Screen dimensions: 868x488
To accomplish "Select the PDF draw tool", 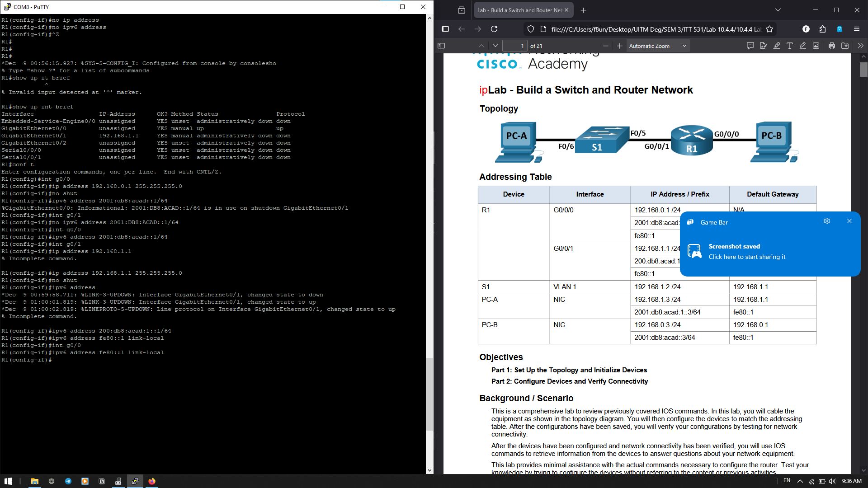I will click(803, 46).
